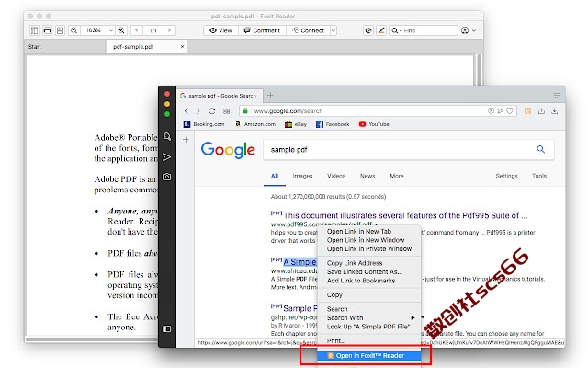Click the blue Google search magnifier button
Image resolution: width=588 pixels, height=368 pixels.
coord(541,149)
